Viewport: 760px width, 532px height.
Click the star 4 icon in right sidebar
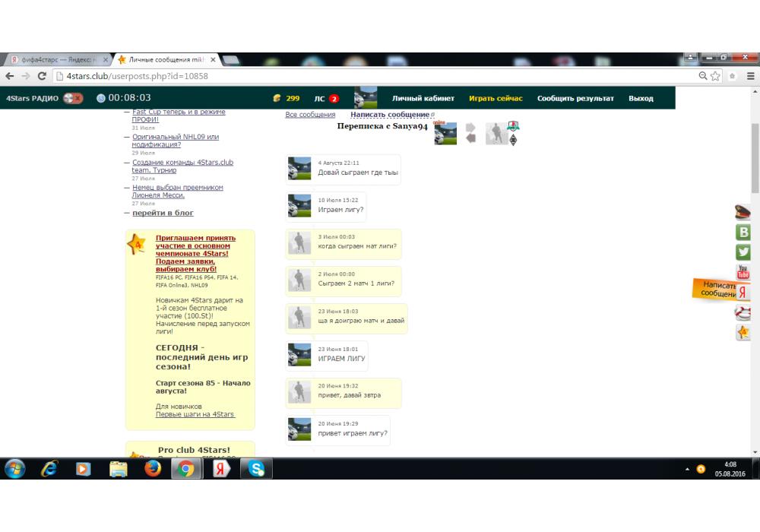(743, 332)
